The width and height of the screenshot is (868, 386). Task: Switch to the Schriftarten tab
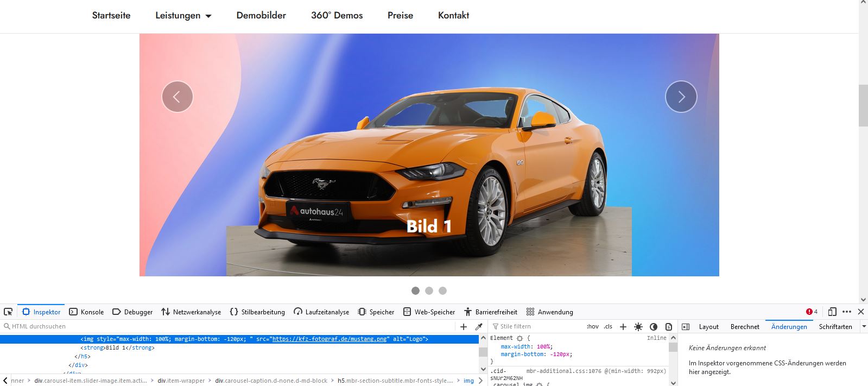(835, 326)
